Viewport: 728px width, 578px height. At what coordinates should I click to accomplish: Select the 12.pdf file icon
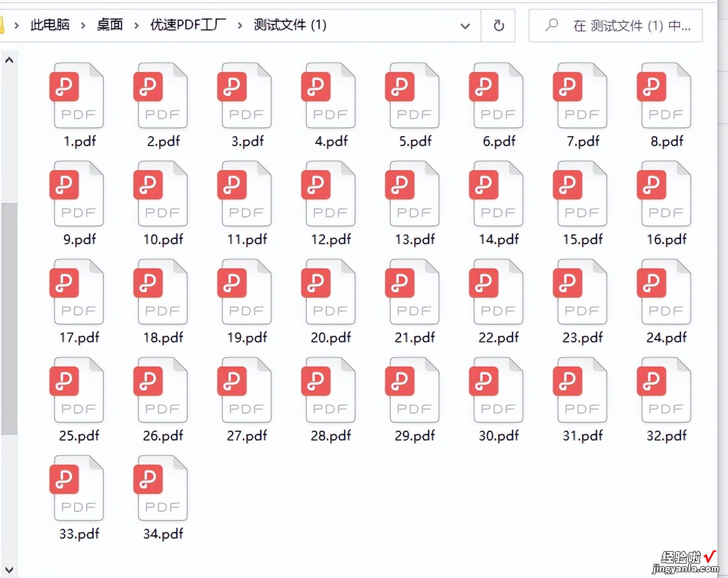click(329, 194)
